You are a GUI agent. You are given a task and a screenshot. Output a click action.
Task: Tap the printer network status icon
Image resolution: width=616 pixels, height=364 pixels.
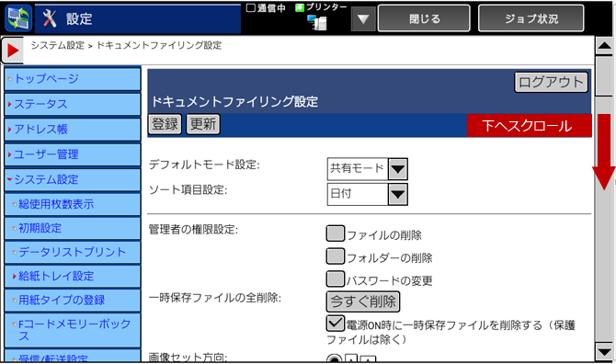click(x=317, y=22)
